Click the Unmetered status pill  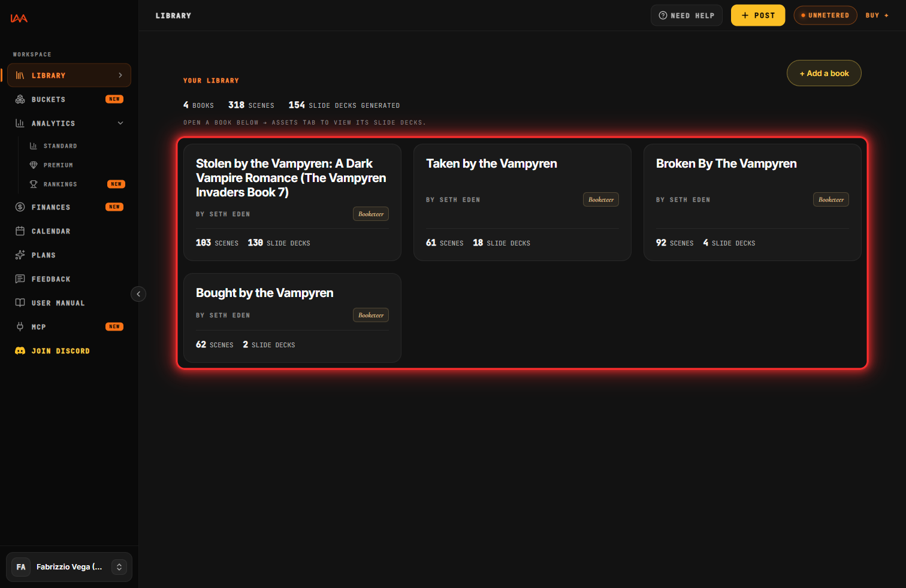(825, 16)
